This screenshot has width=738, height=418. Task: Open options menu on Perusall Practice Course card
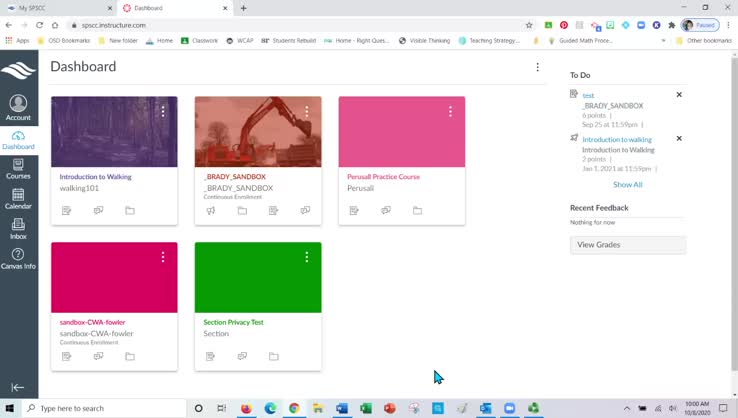(450, 112)
